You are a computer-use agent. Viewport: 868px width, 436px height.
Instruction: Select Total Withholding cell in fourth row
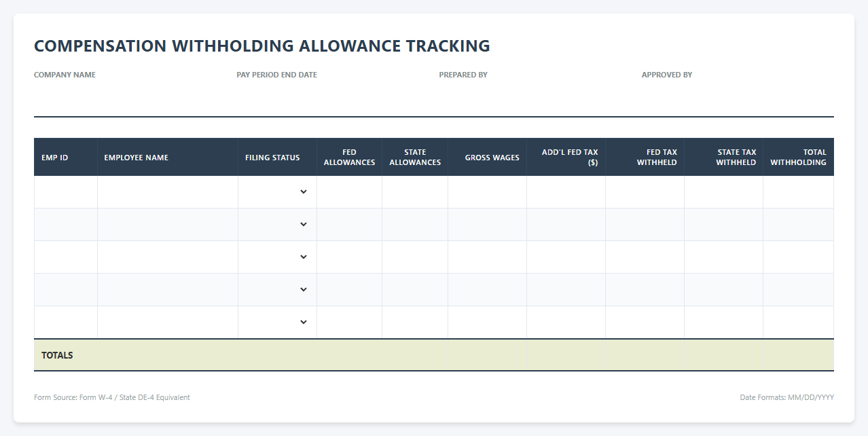coord(798,290)
